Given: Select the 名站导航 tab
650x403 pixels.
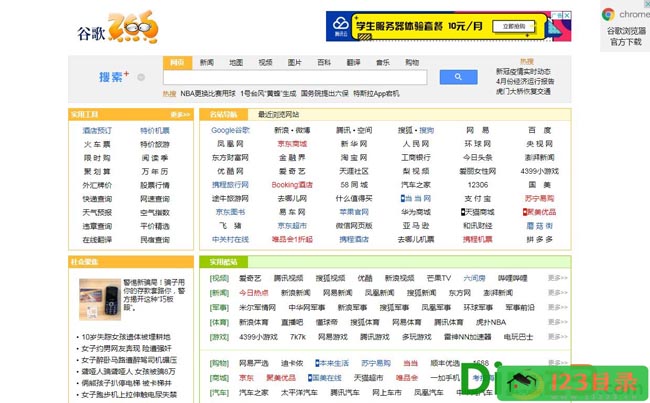Looking at the screenshot, I should pyautogui.click(x=224, y=114).
